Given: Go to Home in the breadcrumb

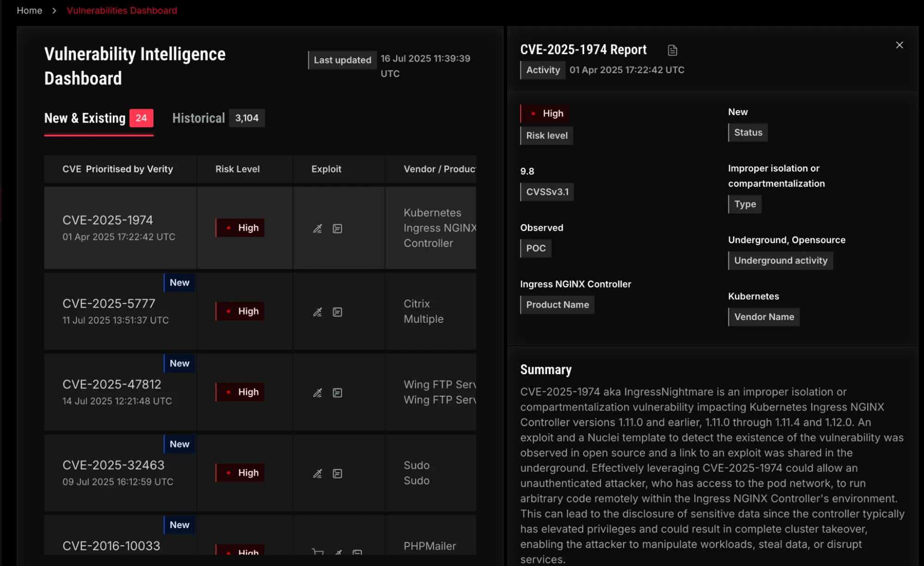Looking at the screenshot, I should 30,10.
